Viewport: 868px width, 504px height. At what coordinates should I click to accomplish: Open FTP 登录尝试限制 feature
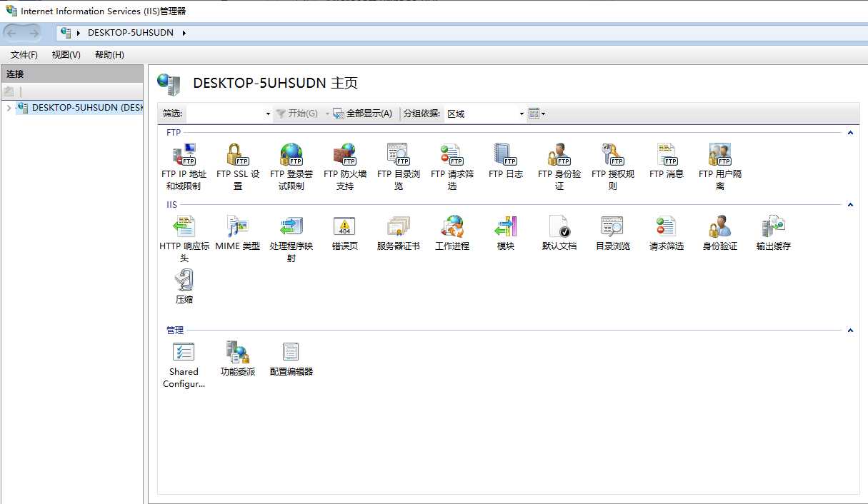(x=291, y=166)
